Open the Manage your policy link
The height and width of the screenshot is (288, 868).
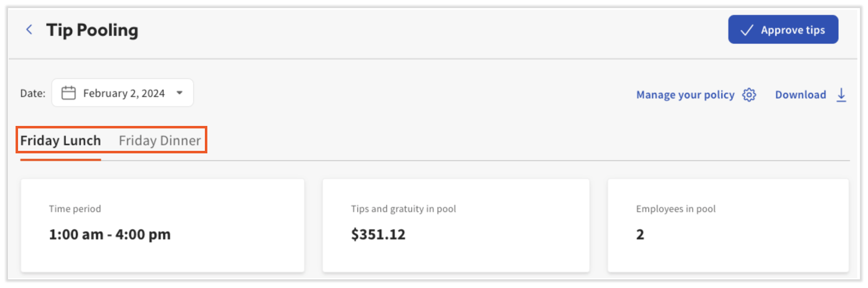[x=685, y=95]
